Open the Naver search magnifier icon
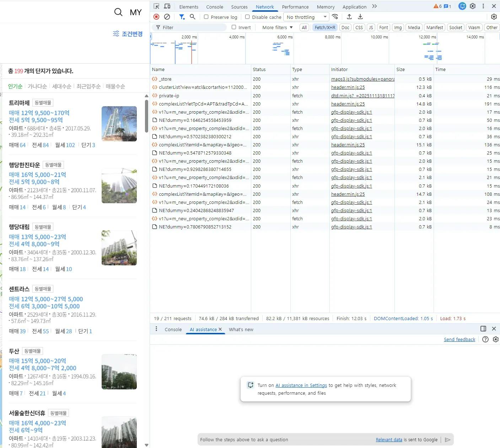This screenshot has width=500, height=448. tap(118, 12)
